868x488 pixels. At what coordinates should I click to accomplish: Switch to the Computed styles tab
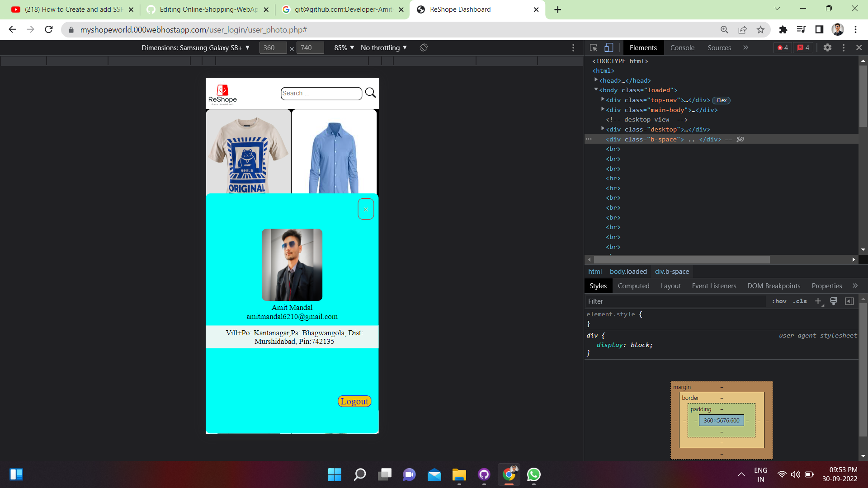[x=633, y=286]
